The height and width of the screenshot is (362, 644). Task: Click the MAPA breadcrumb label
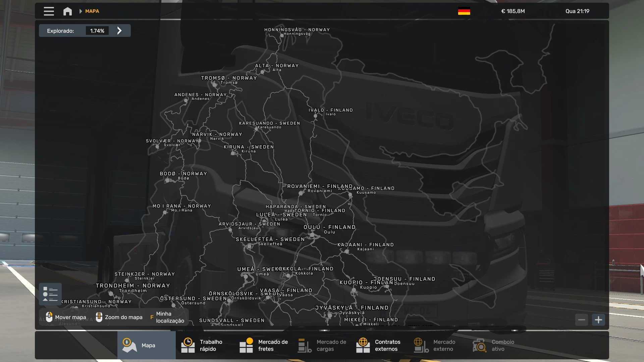coord(92,11)
